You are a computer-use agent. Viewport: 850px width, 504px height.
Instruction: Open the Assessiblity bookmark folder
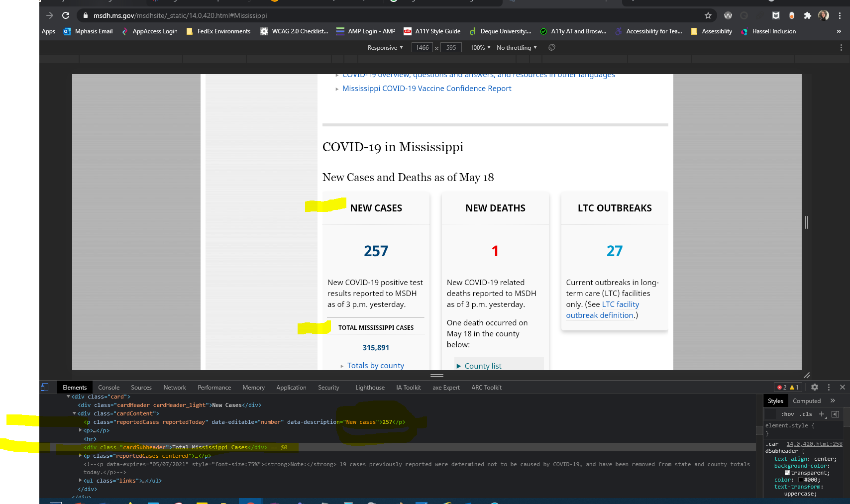tap(712, 31)
